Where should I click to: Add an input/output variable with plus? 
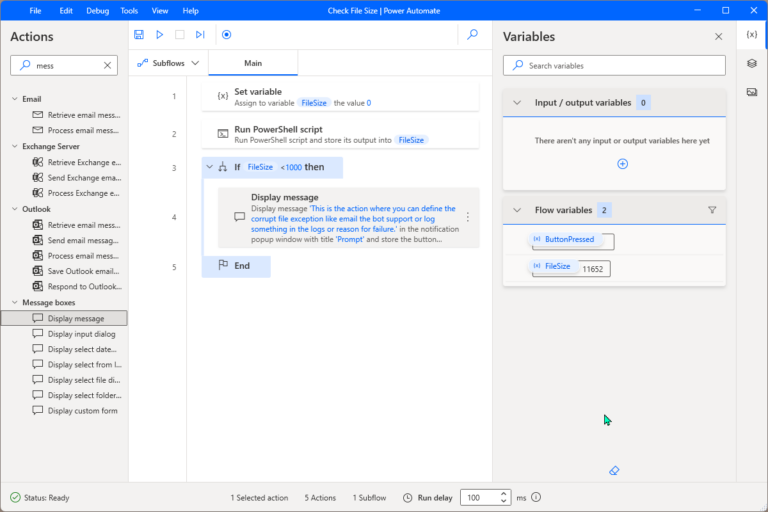622,163
